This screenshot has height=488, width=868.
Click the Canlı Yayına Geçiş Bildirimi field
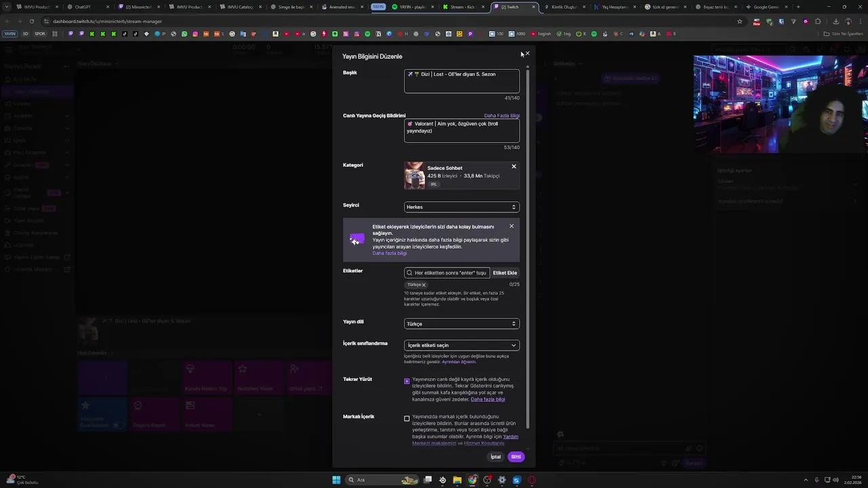pos(462,130)
